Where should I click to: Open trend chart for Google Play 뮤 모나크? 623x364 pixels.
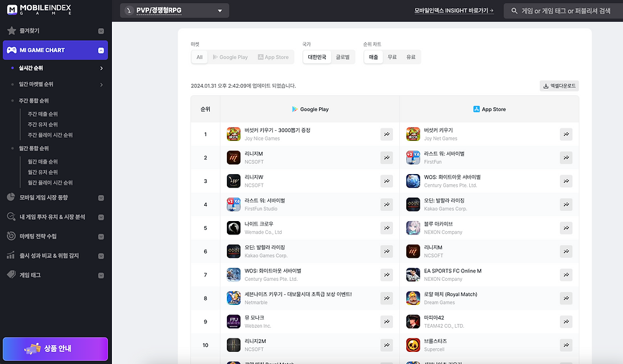tap(387, 321)
